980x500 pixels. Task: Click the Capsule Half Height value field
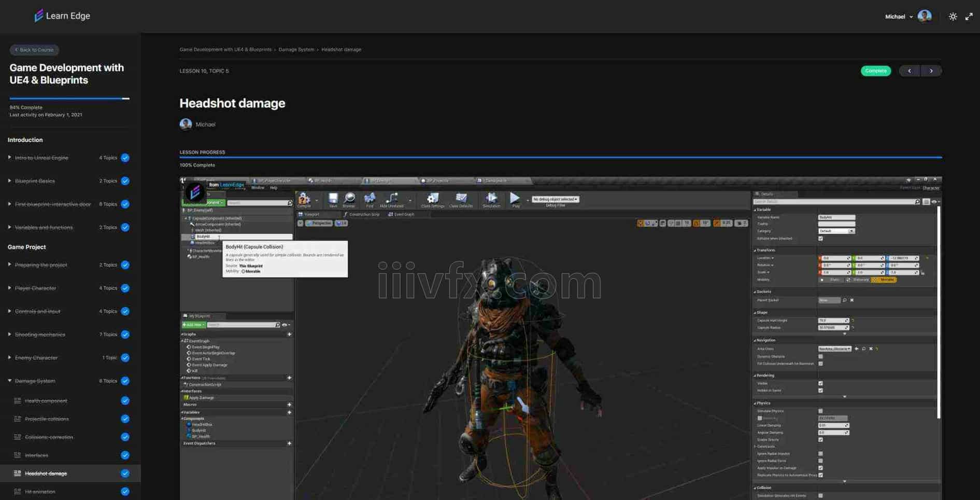pyautogui.click(x=833, y=321)
